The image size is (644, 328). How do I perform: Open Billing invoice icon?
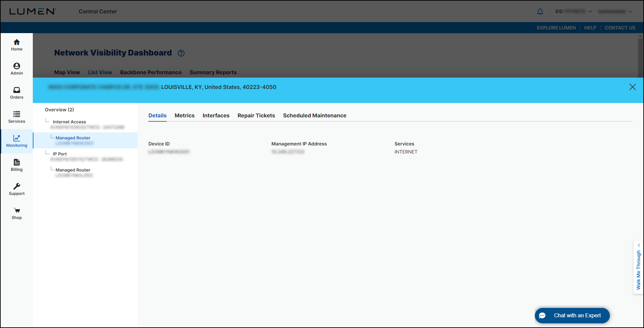coord(17,162)
